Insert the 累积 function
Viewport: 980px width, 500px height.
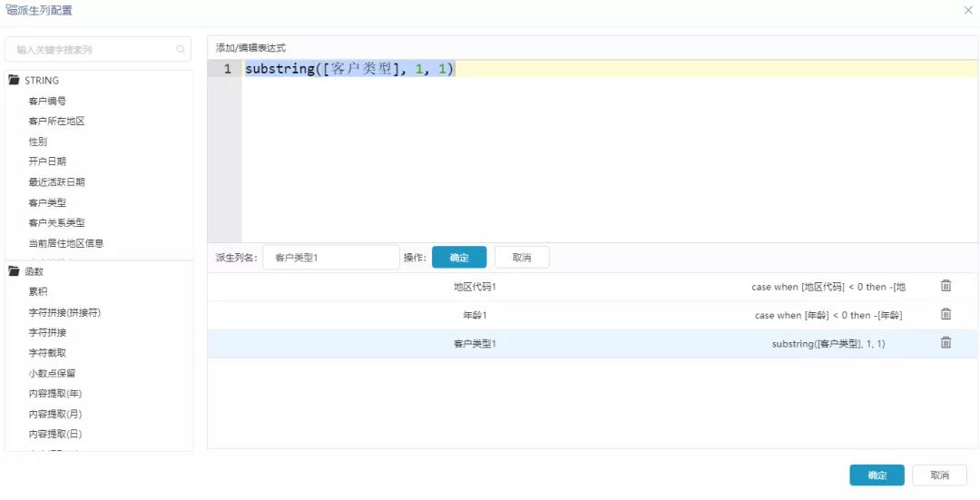37,292
